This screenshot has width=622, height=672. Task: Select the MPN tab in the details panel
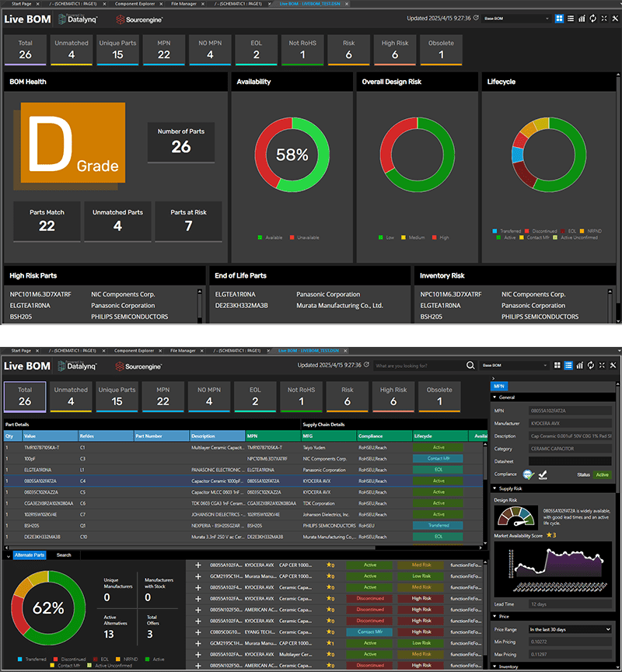pos(499,386)
